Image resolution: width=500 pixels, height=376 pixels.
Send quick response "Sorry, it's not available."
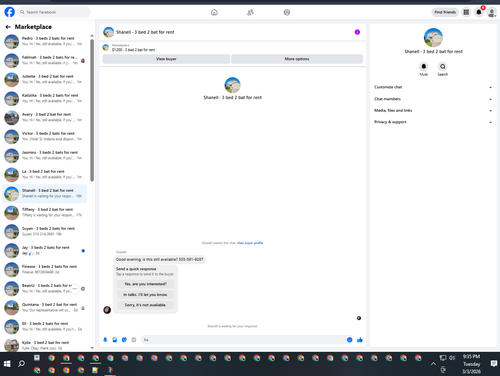pos(145,305)
